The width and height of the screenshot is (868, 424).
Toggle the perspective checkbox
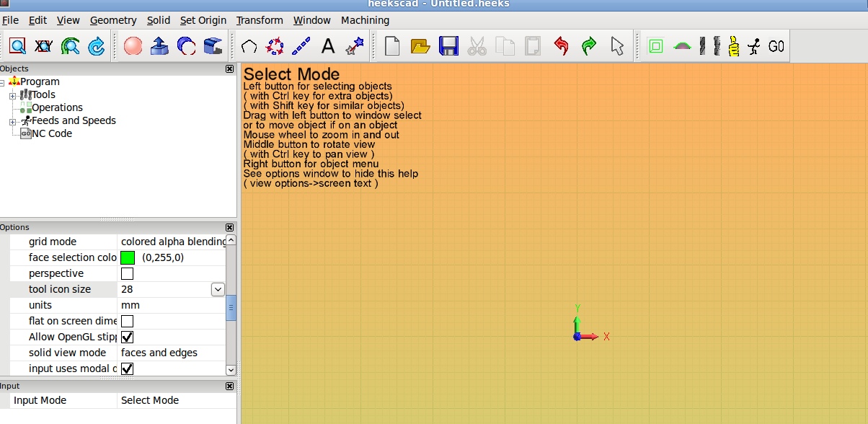click(x=127, y=273)
